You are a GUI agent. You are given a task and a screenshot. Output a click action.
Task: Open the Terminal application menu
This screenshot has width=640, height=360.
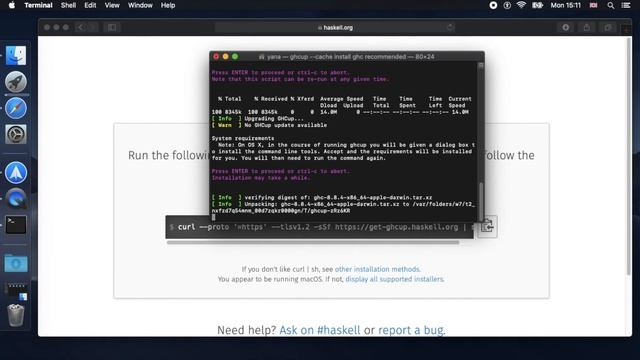click(x=38, y=5)
